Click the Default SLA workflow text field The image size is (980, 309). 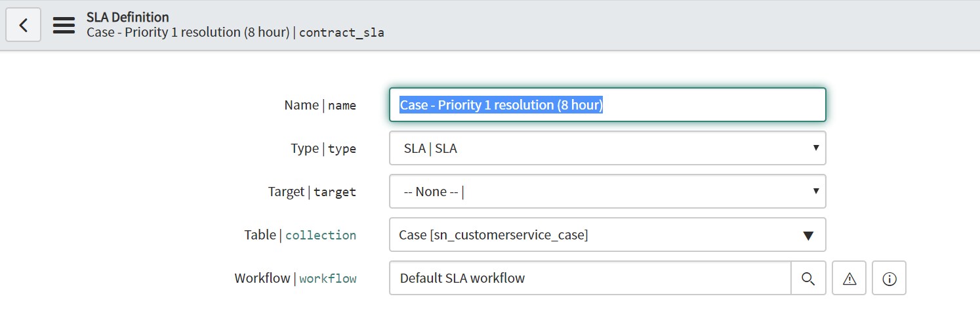pyautogui.click(x=590, y=278)
